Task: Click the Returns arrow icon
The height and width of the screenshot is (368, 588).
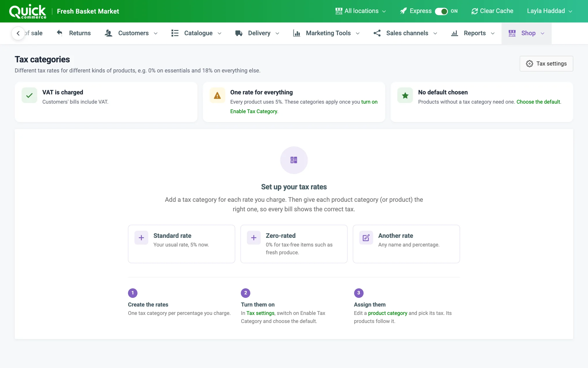Action: pyautogui.click(x=59, y=33)
